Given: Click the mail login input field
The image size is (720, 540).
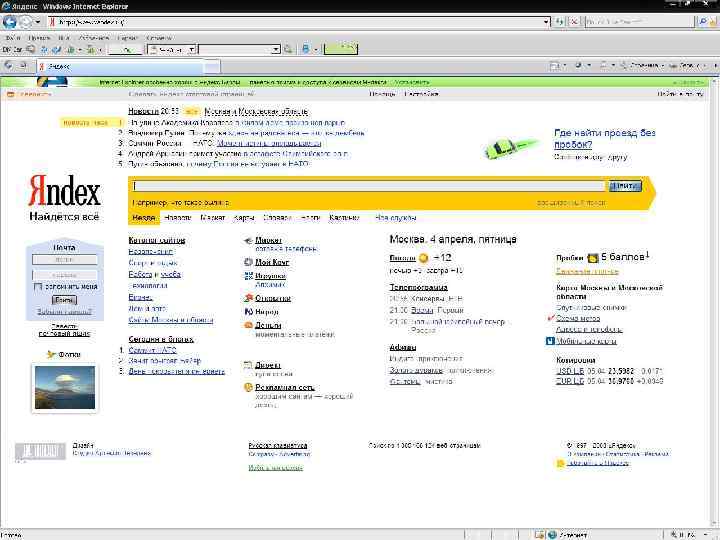Looking at the screenshot, I should [x=65, y=259].
